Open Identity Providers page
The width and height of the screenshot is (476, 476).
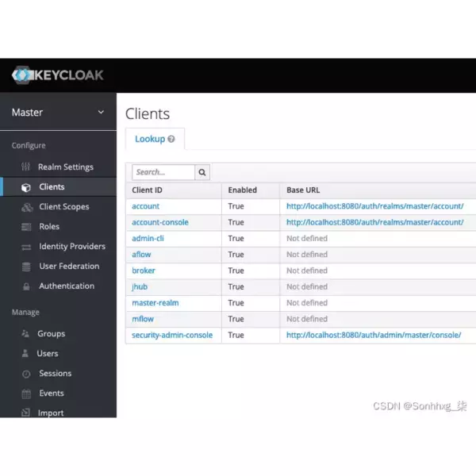coord(72,247)
